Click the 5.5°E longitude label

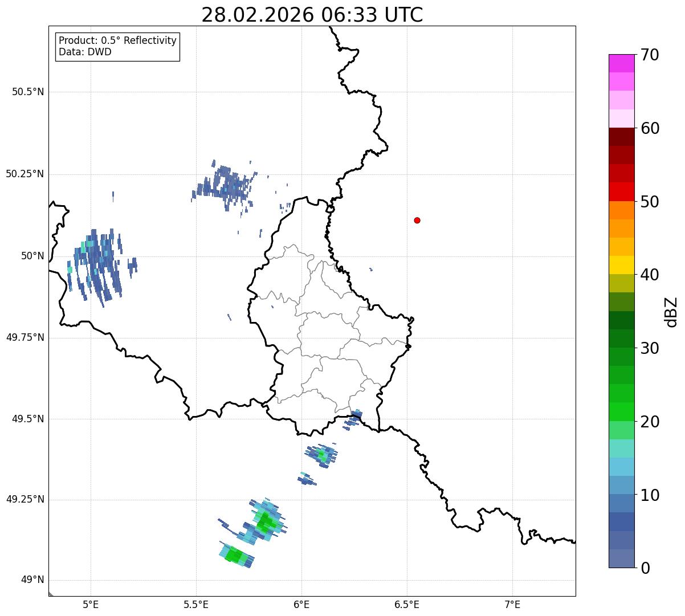click(196, 604)
